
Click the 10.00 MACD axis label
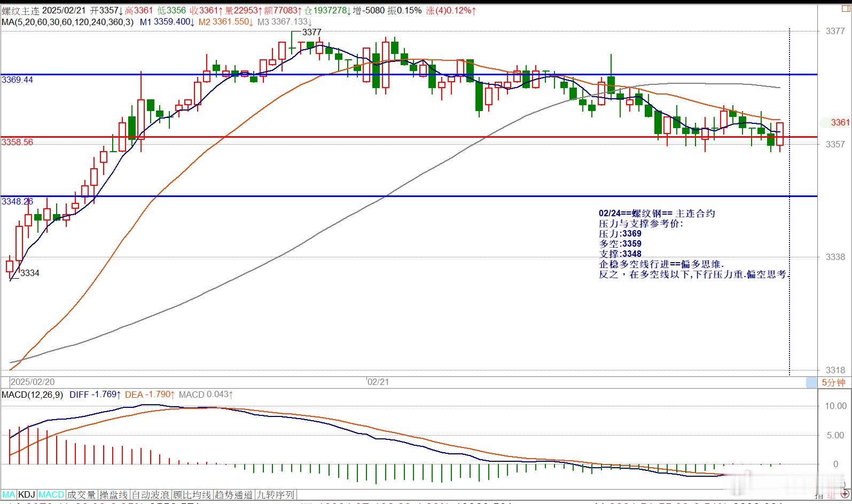click(835, 406)
